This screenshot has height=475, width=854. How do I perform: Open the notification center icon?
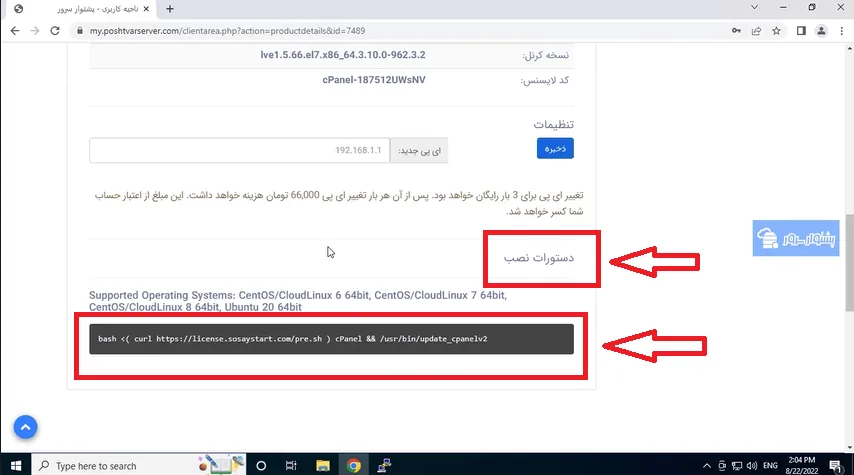[835, 466]
